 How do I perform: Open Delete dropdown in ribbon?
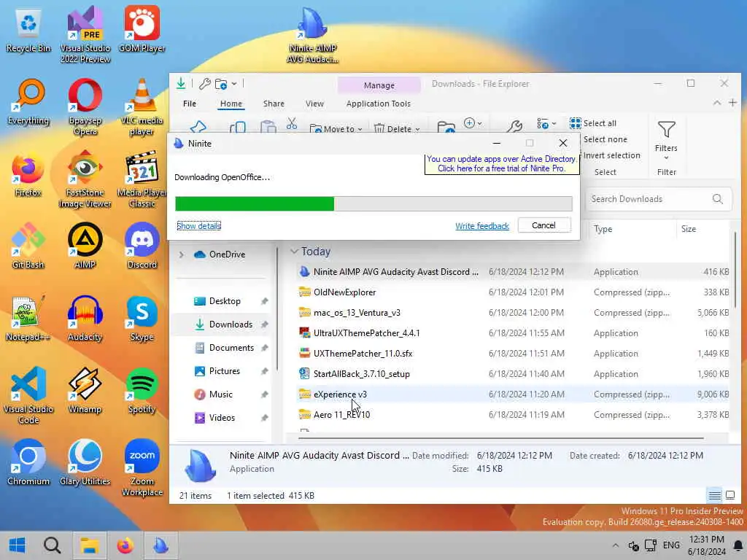coord(396,128)
